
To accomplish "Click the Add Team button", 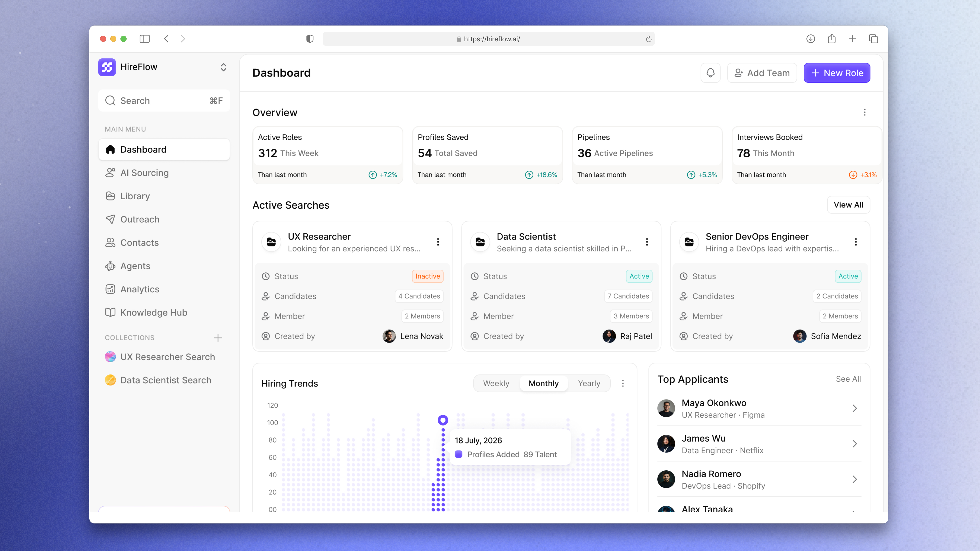I will coord(762,73).
